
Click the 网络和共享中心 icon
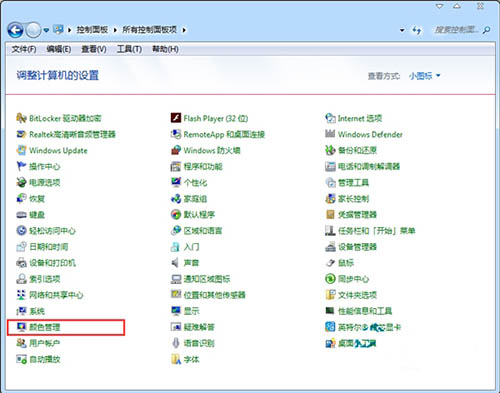click(x=21, y=295)
